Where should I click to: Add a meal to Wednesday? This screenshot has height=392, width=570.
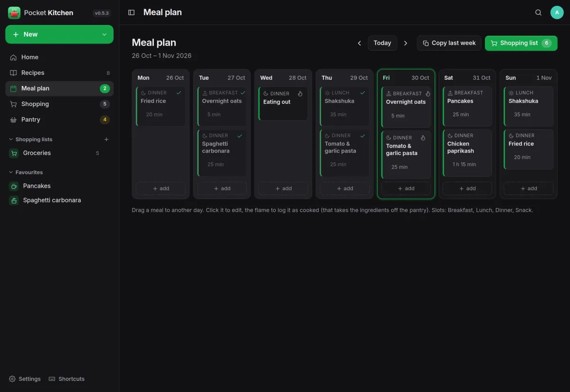coord(283,189)
